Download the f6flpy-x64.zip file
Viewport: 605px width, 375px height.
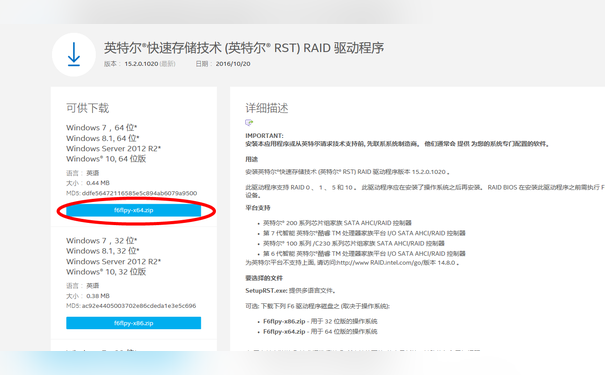click(134, 210)
